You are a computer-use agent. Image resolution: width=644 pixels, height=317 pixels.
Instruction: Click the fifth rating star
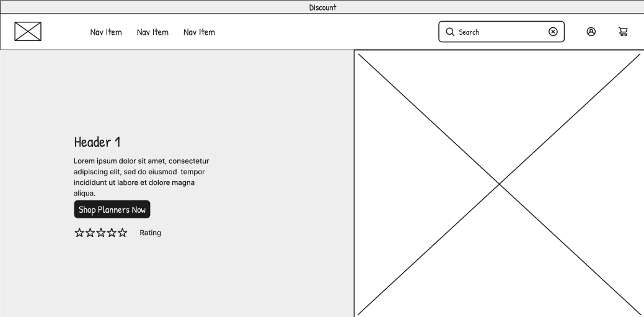(x=122, y=233)
